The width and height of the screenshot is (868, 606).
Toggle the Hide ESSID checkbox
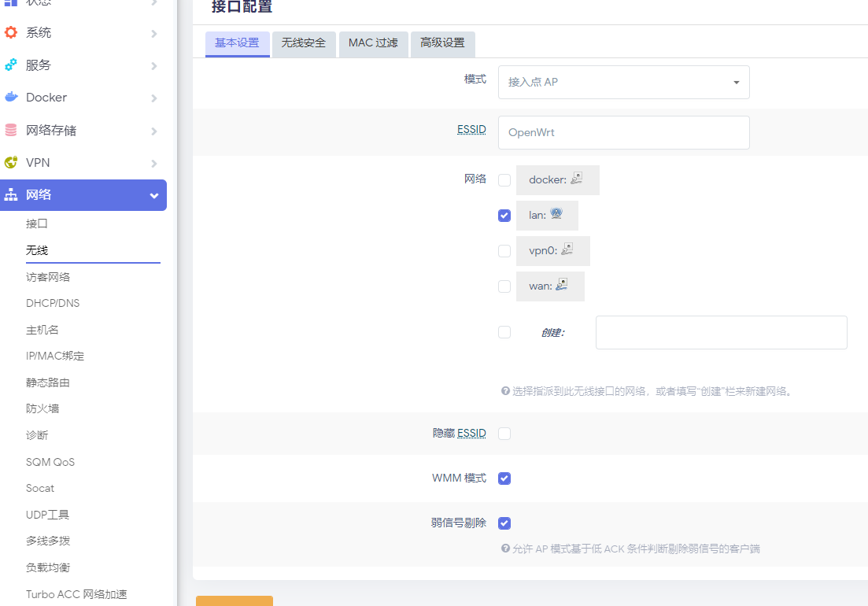(504, 434)
